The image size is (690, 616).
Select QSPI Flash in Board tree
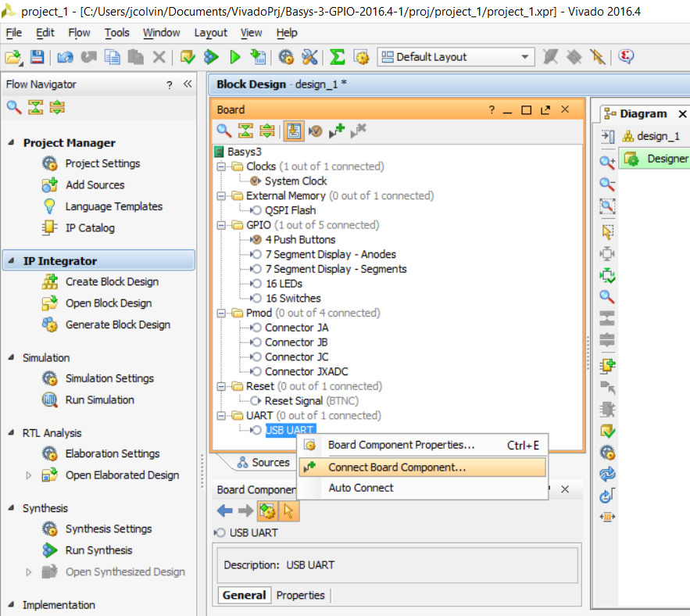291,210
